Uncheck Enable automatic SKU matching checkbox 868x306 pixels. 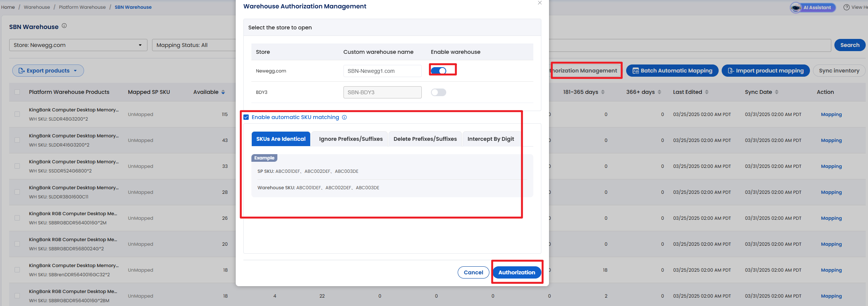pyautogui.click(x=246, y=117)
